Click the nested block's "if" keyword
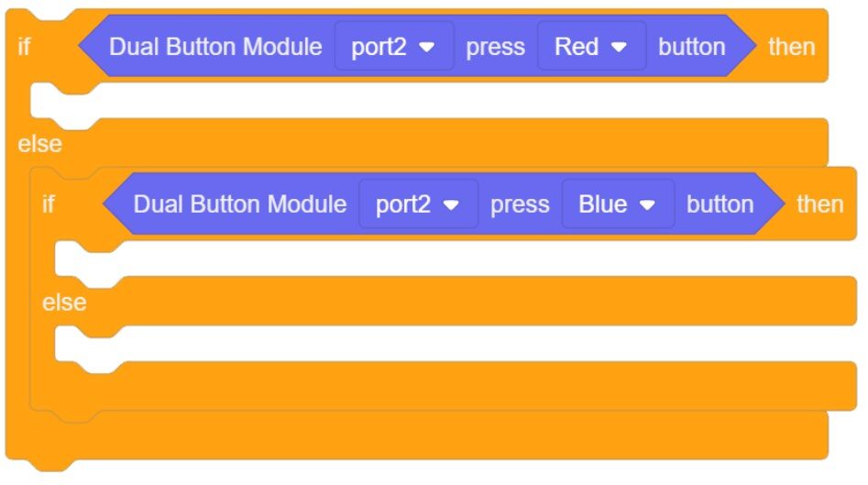This screenshot has height=485, width=868. tap(49, 204)
